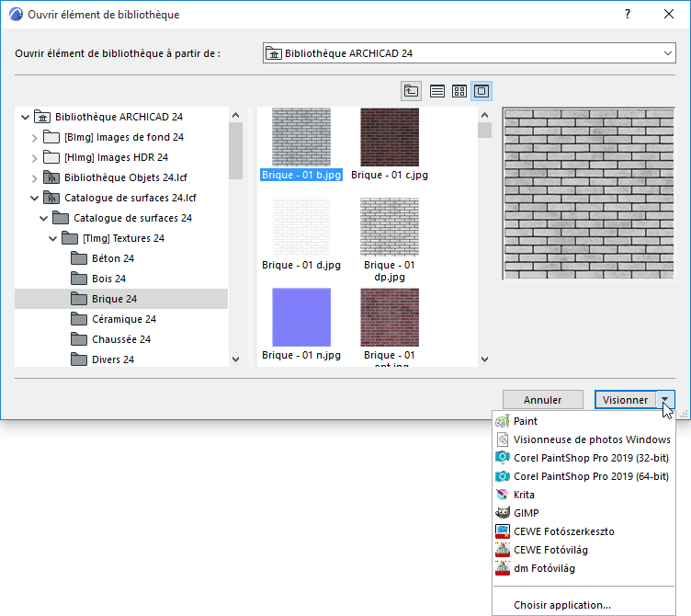
Task: Click the [TImg] Textures 24 folder icon
Action: pyautogui.click(x=70, y=238)
